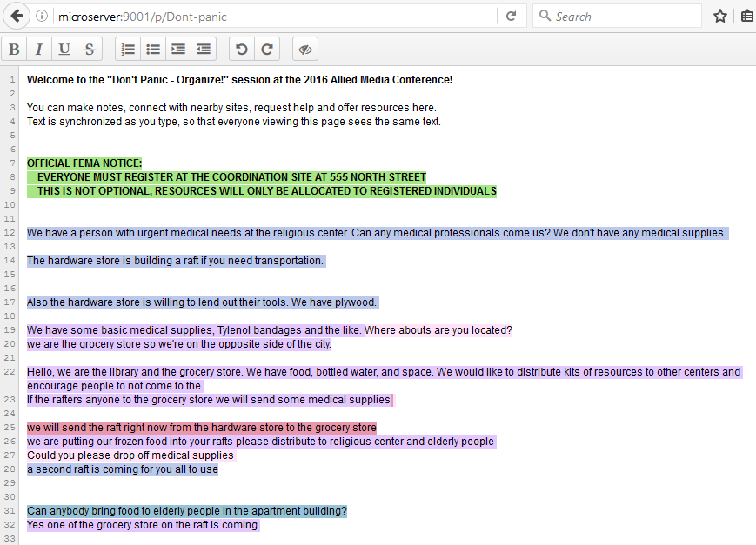Clear authorship colors with eye icon
The height and width of the screenshot is (545, 756).
[305, 50]
